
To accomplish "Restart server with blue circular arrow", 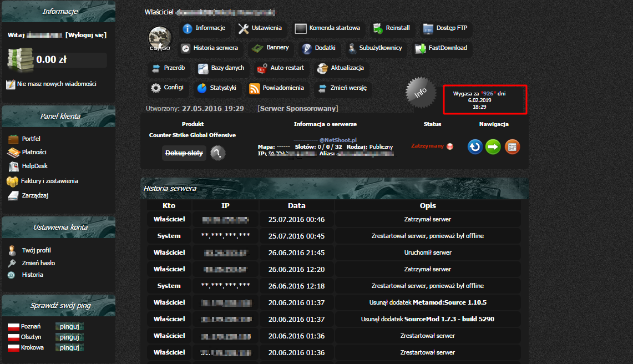I will click(x=475, y=146).
